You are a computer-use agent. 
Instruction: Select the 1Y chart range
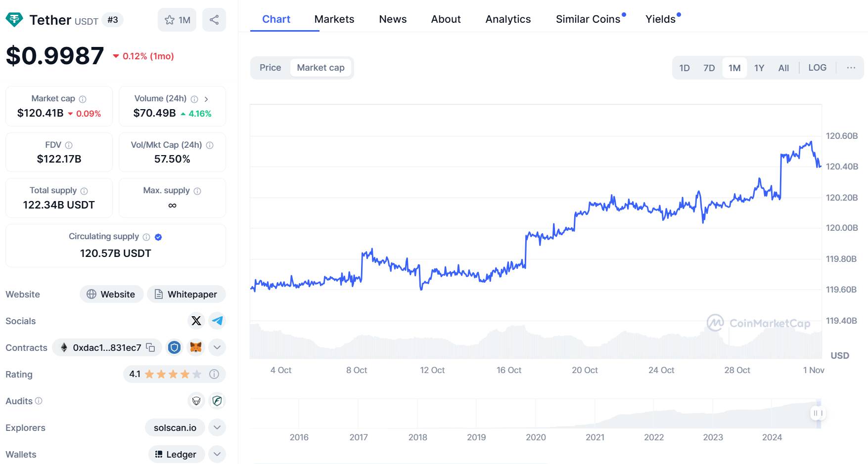click(x=759, y=68)
